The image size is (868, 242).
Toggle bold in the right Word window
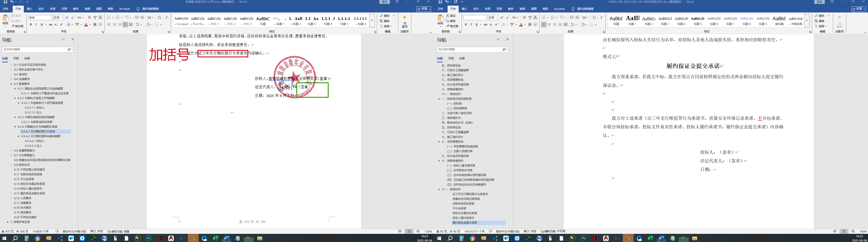466,25
